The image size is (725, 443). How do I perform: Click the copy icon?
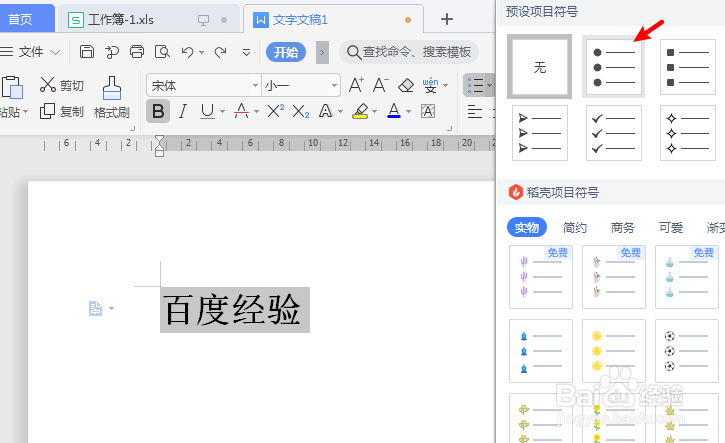pyautogui.click(x=47, y=111)
